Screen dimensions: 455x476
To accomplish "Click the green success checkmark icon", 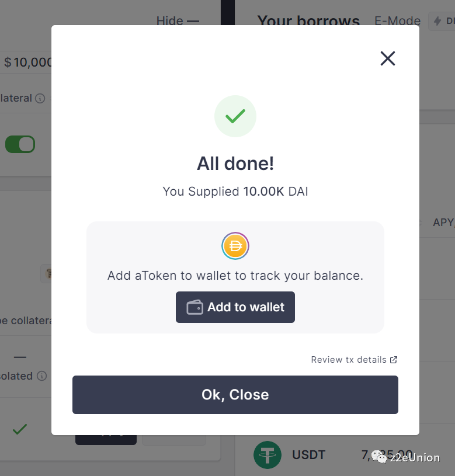I will [235, 116].
